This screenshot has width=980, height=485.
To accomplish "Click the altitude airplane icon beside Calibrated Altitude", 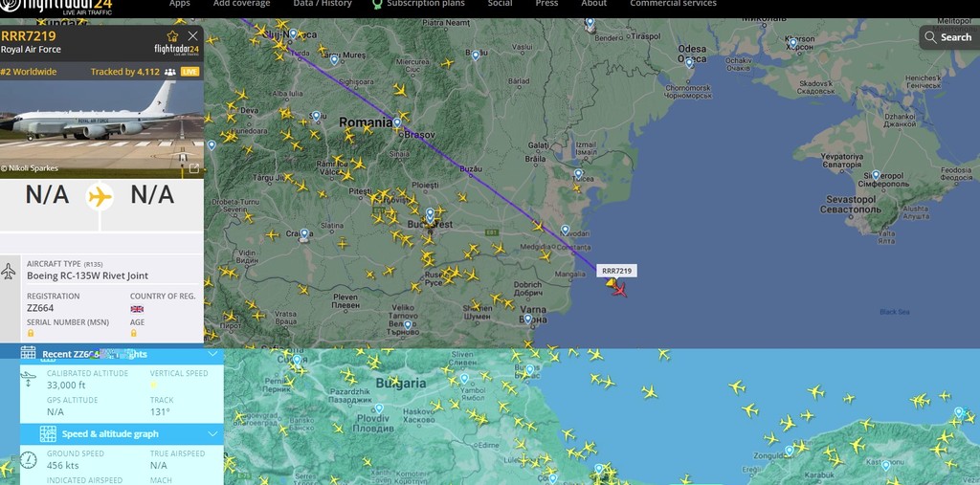I will click(28, 378).
